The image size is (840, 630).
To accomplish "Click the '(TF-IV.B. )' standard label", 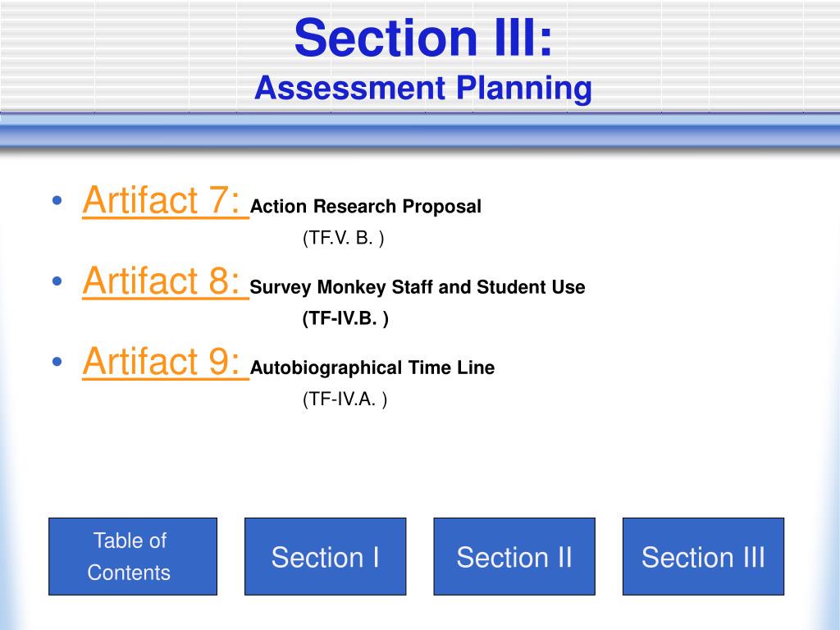I will tap(345, 318).
